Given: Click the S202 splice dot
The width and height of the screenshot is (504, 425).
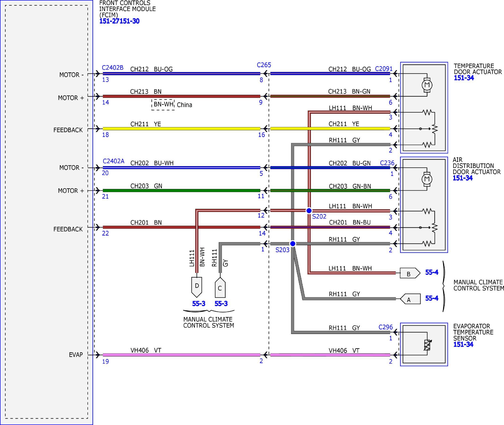Looking at the screenshot, I should click(309, 211).
